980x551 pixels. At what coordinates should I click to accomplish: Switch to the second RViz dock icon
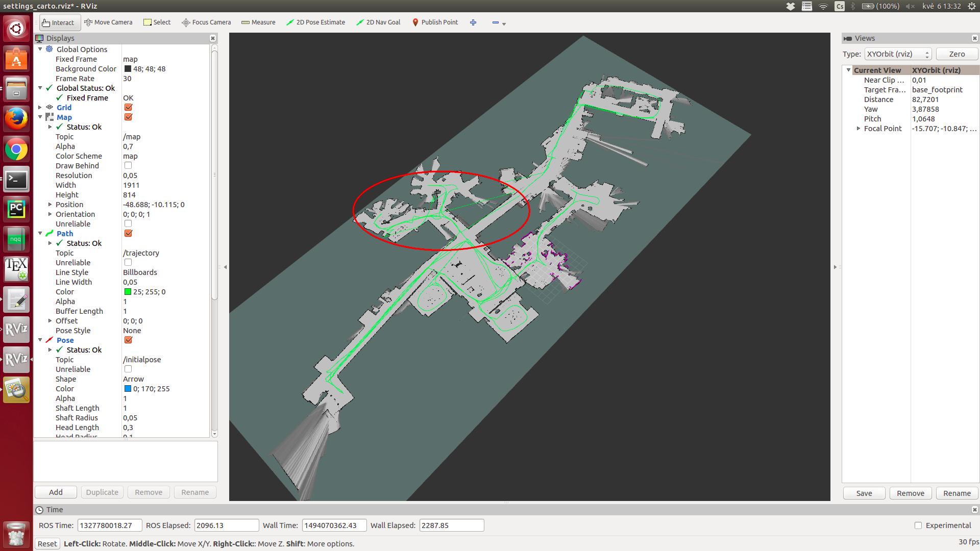(x=16, y=360)
